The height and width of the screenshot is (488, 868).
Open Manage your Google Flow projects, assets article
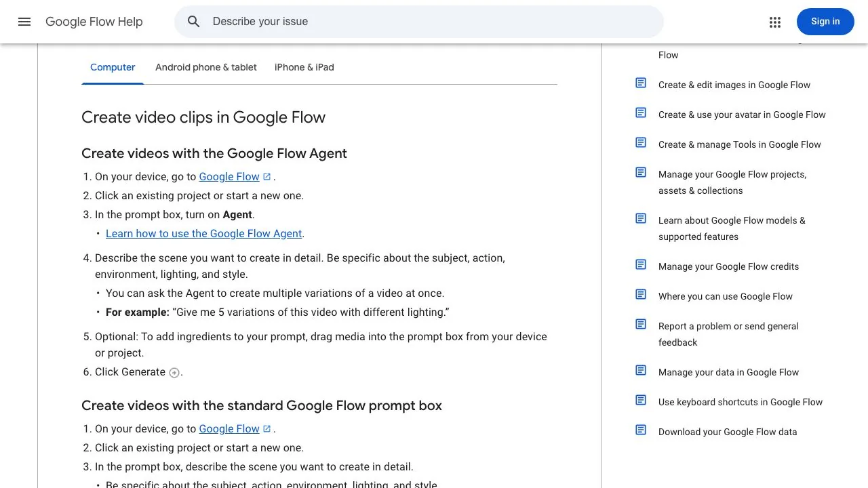[x=732, y=182]
